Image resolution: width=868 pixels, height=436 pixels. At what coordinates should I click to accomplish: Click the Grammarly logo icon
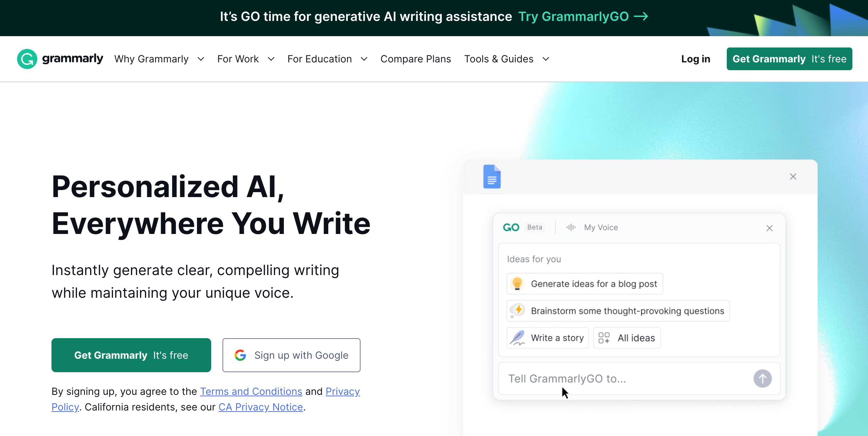26,58
